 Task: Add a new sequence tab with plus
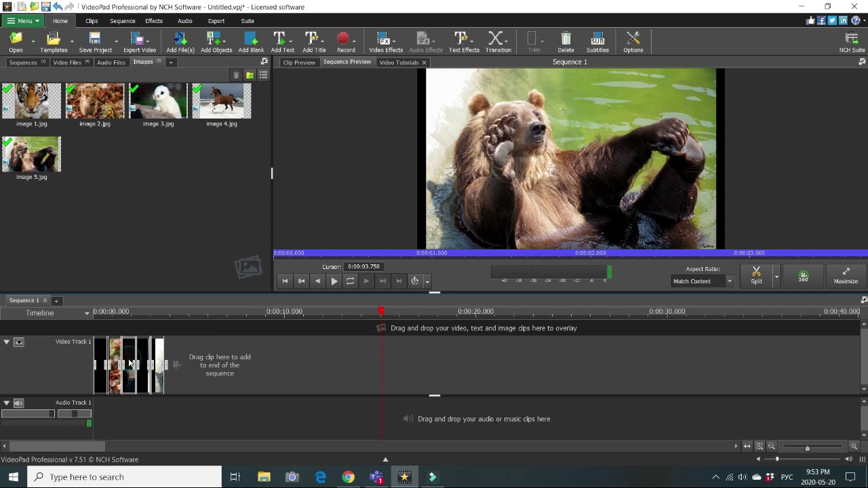point(57,300)
